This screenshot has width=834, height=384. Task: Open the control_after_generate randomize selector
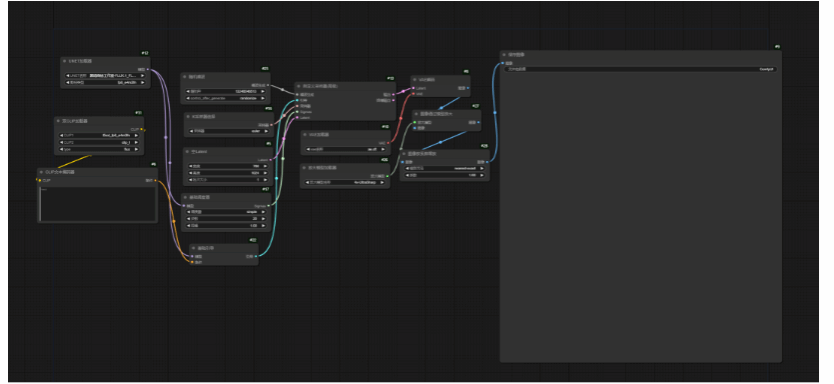226,98
